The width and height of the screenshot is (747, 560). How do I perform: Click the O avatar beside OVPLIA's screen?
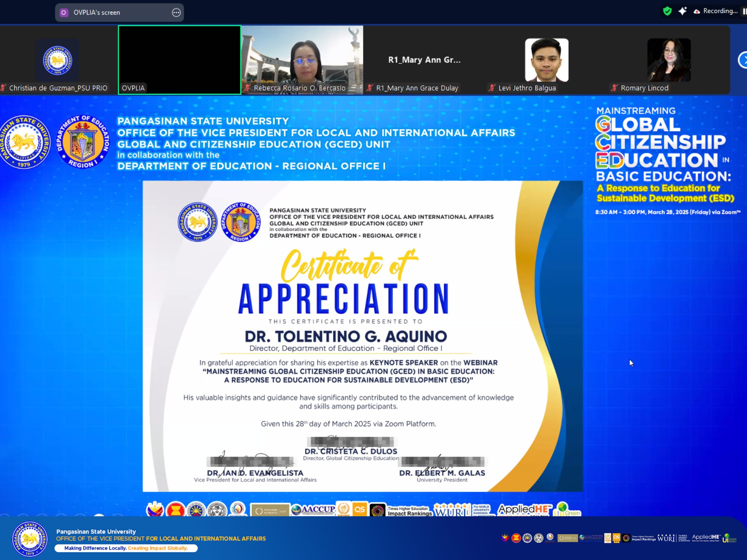(x=64, y=13)
